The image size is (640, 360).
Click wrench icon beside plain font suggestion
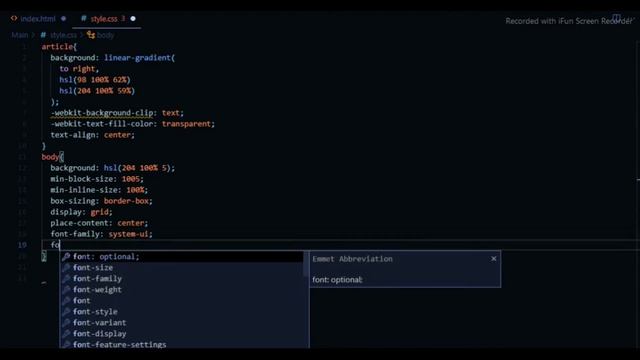point(66,301)
